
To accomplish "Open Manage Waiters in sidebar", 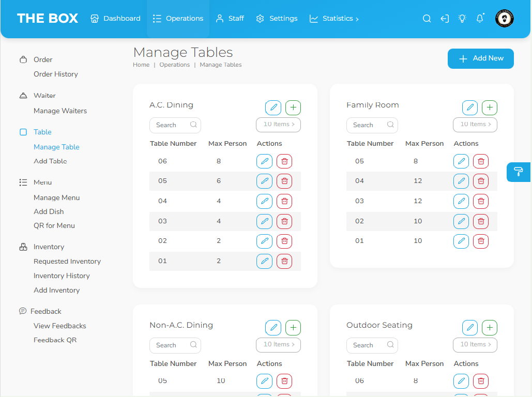I will click(x=60, y=111).
